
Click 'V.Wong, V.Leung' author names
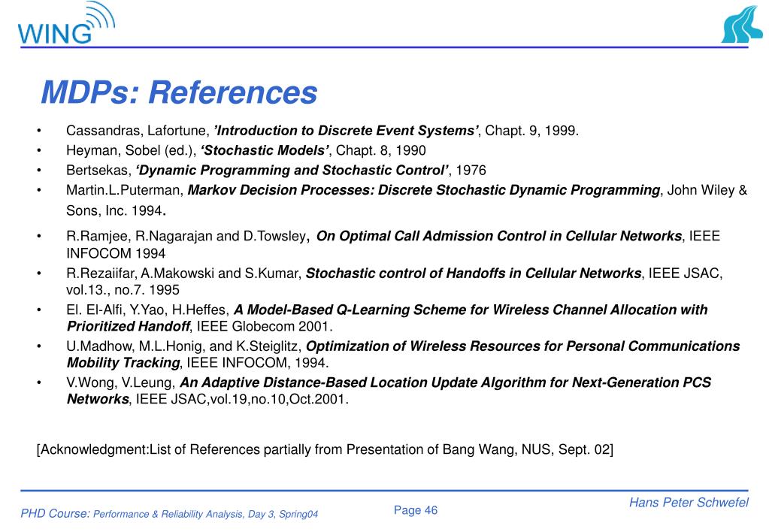pos(120,382)
